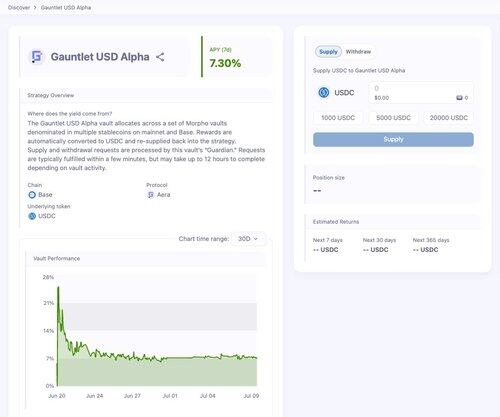
Task: Click the Next 30 days estimate
Action: 379,245
